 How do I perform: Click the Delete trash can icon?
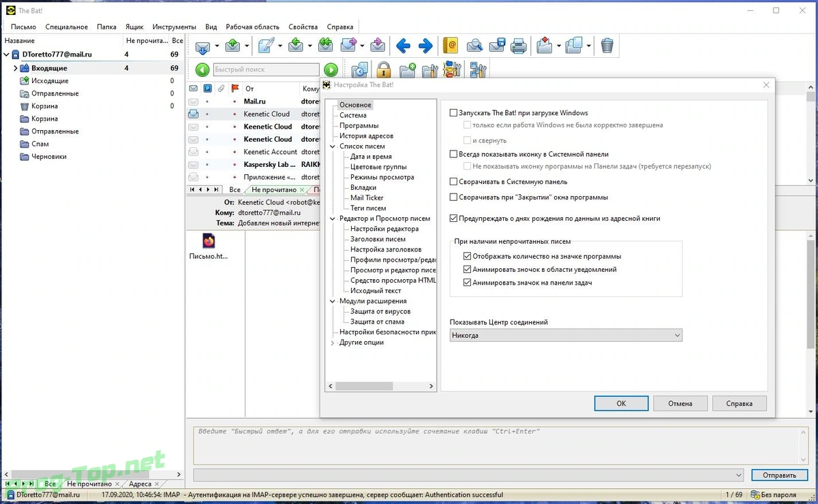tap(607, 46)
